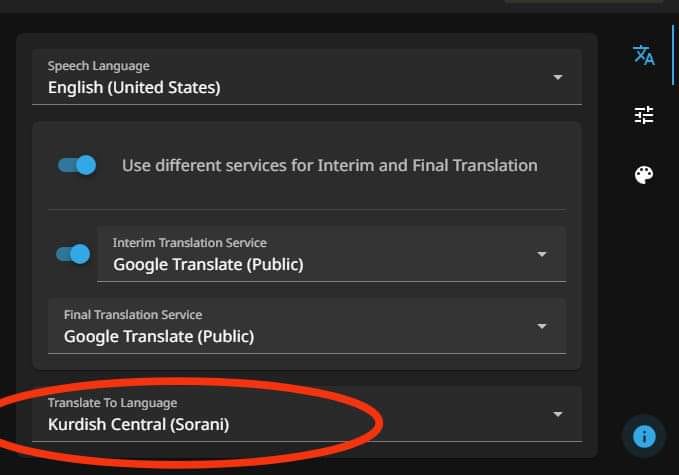Click Kurdish Central (Sorani) language value
The height and width of the screenshot is (475, 679).
point(139,424)
